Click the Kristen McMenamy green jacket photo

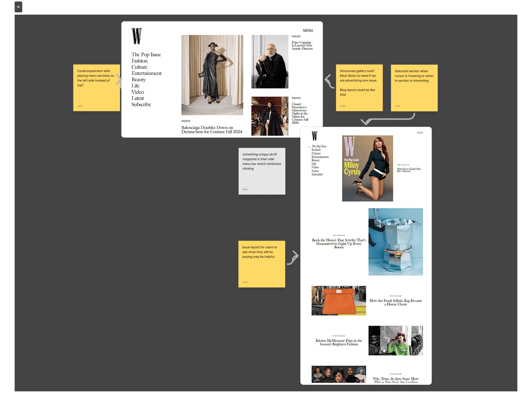396,341
